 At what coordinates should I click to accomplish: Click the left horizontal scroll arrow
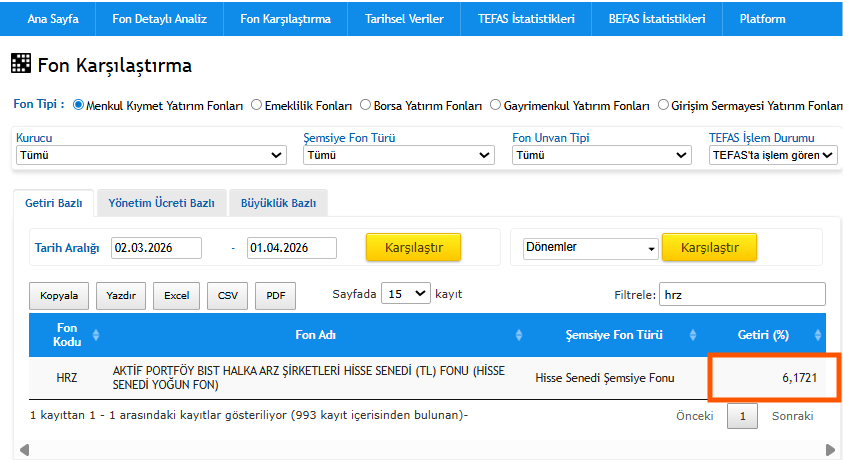[24, 449]
